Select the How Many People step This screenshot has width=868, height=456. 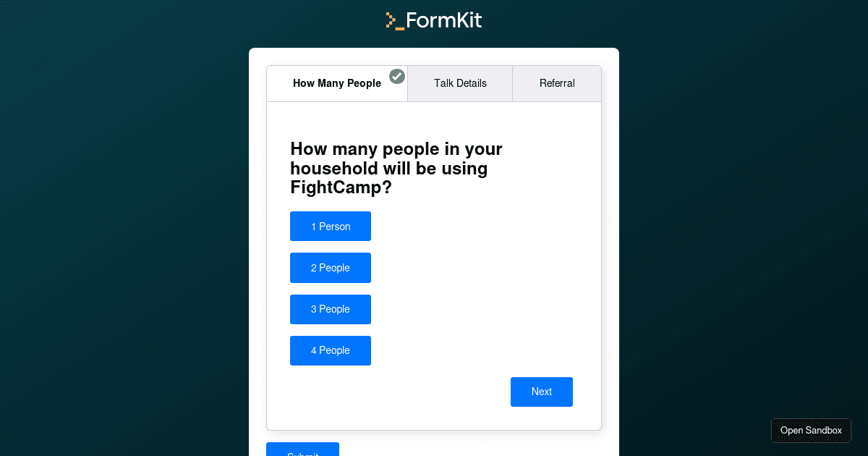click(x=337, y=83)
